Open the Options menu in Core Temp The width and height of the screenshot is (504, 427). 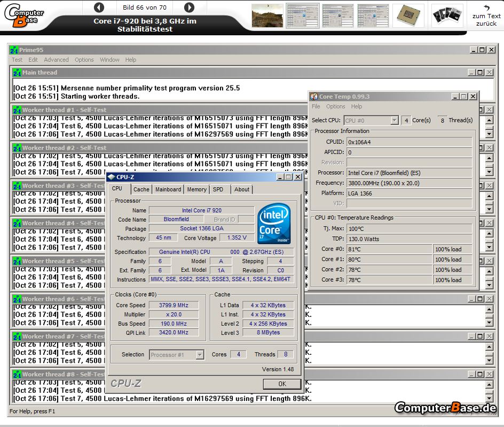coord(336,106)
